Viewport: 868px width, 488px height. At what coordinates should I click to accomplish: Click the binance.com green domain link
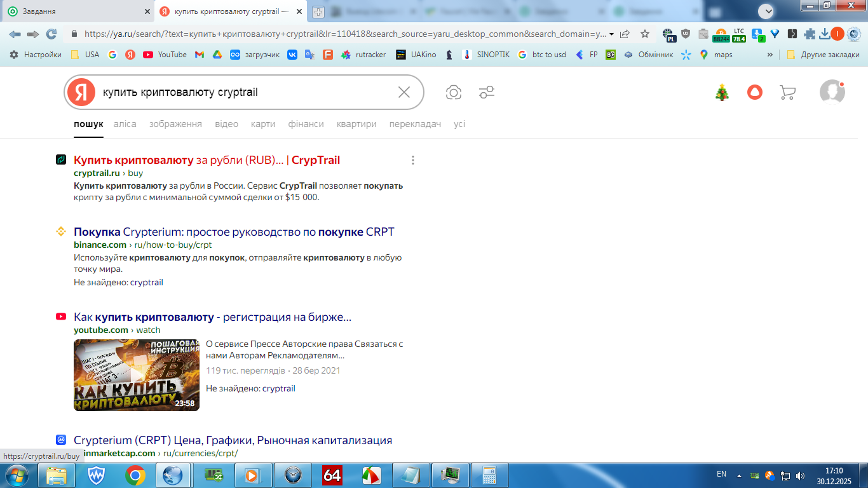click(100, 245)
